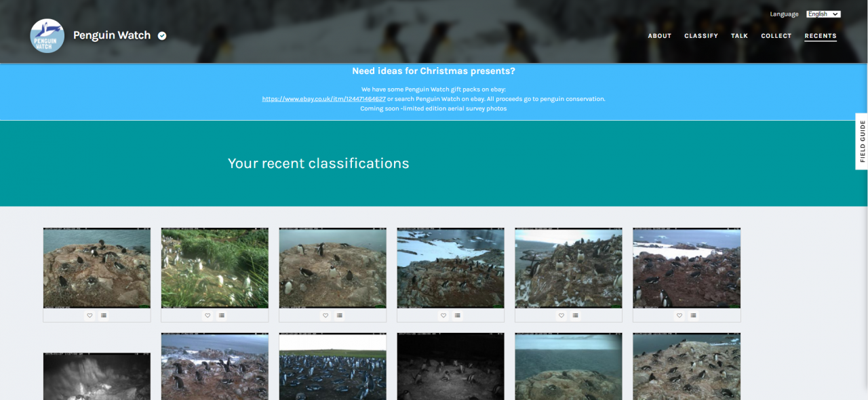Click collection list icon under green grass photo
Image resolution: width=868 pixels, height=400 pixels.
click(x=222, y=315)
